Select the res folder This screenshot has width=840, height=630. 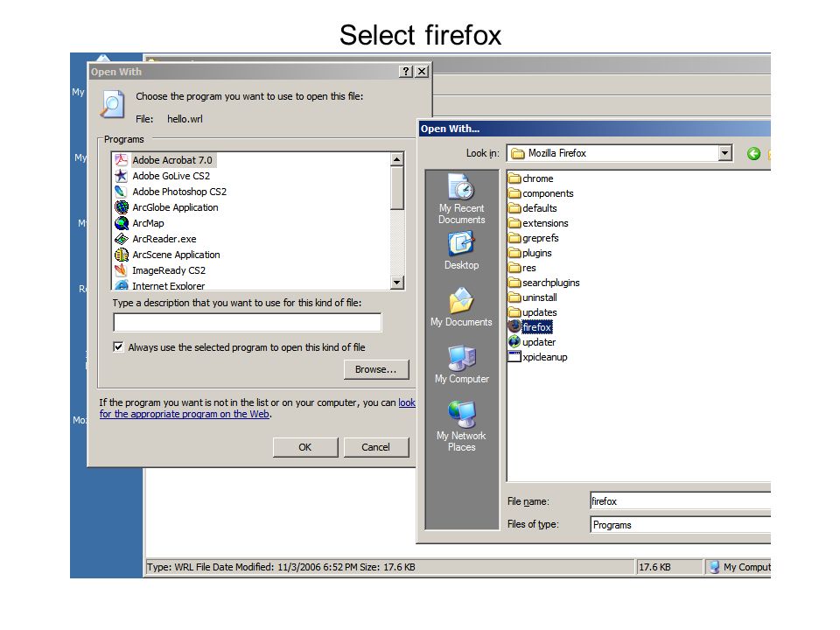[x=522, y=268]
